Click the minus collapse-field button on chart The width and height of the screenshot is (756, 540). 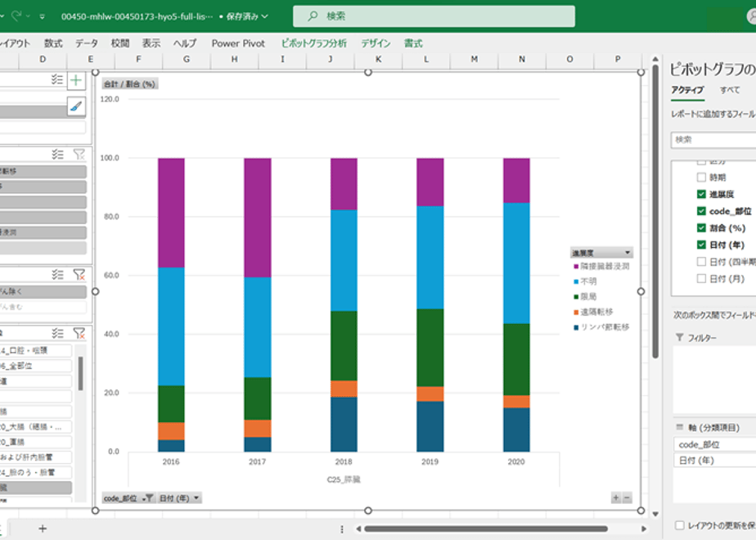click(627, 498)
